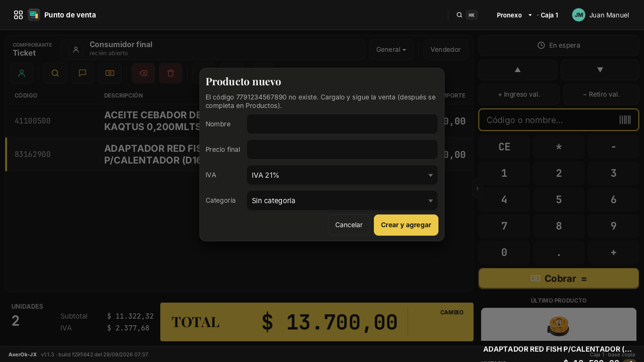Click the En espera button
Viewport: 644px width, 362px height.
click(x=559, y=45)
